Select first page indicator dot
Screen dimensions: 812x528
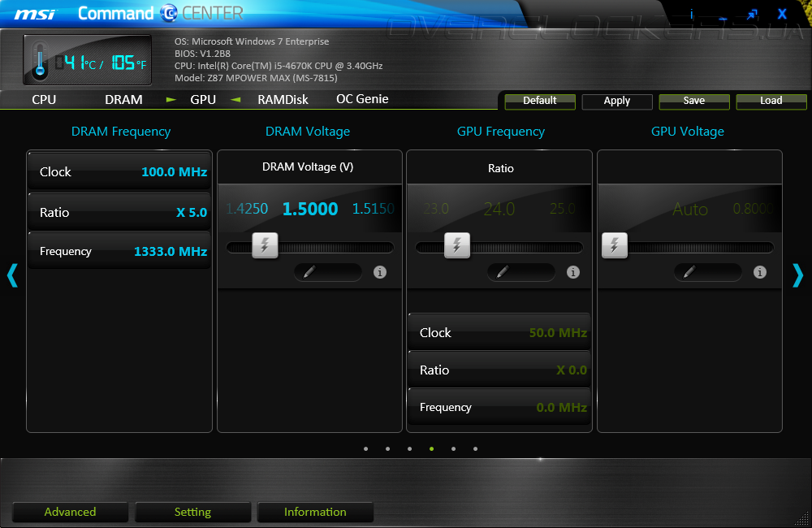pos(365,448)
